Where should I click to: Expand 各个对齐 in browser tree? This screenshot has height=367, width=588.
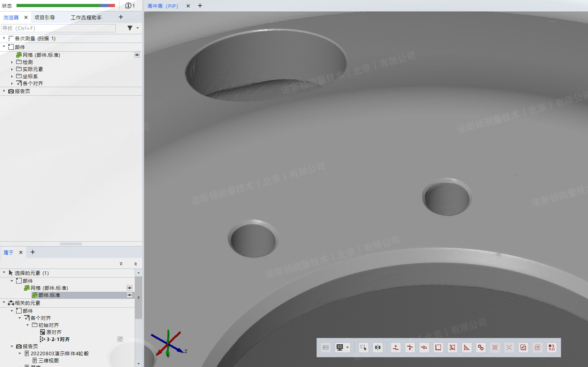tap(12, 83)
